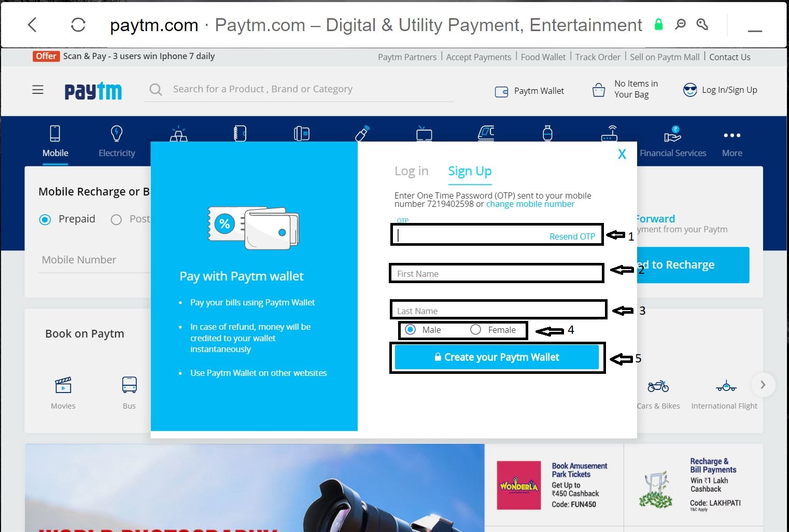This screenshot has height=532, width=789.
Task: Open the Electricity recharge category
Action: [117, 140]
